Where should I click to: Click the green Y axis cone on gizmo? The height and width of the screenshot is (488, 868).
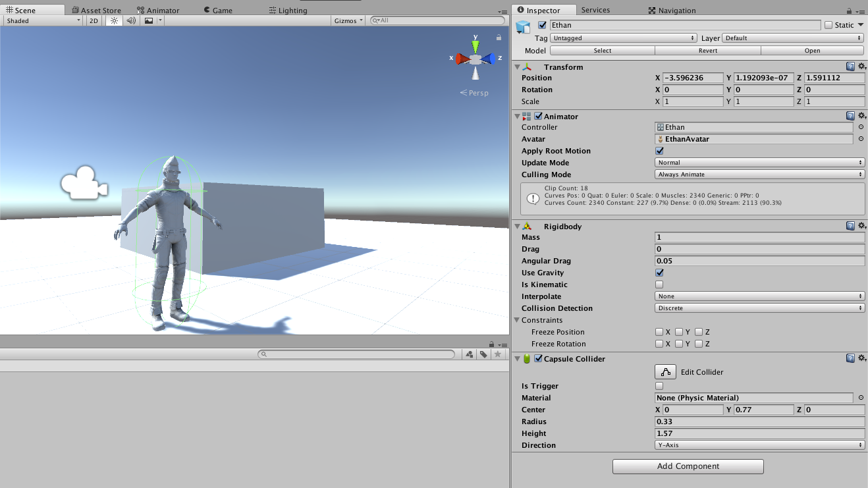click(x=475, y=46)
